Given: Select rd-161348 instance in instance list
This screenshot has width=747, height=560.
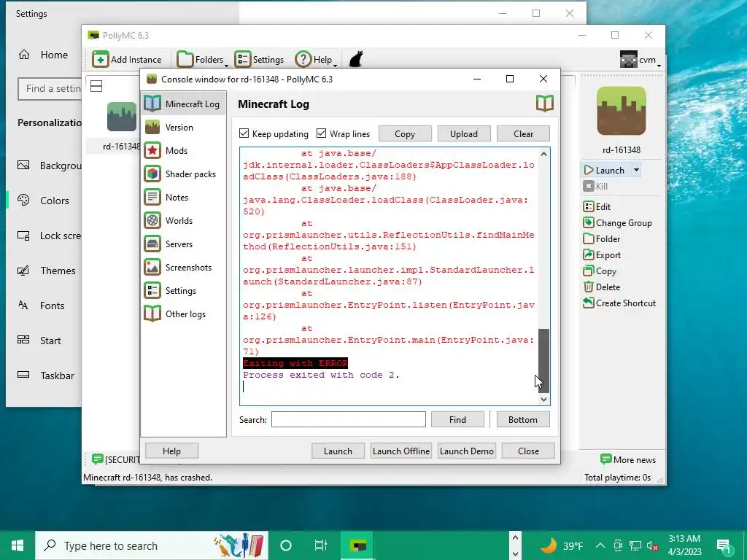Looking at the screenshot, I should [121, 127].
